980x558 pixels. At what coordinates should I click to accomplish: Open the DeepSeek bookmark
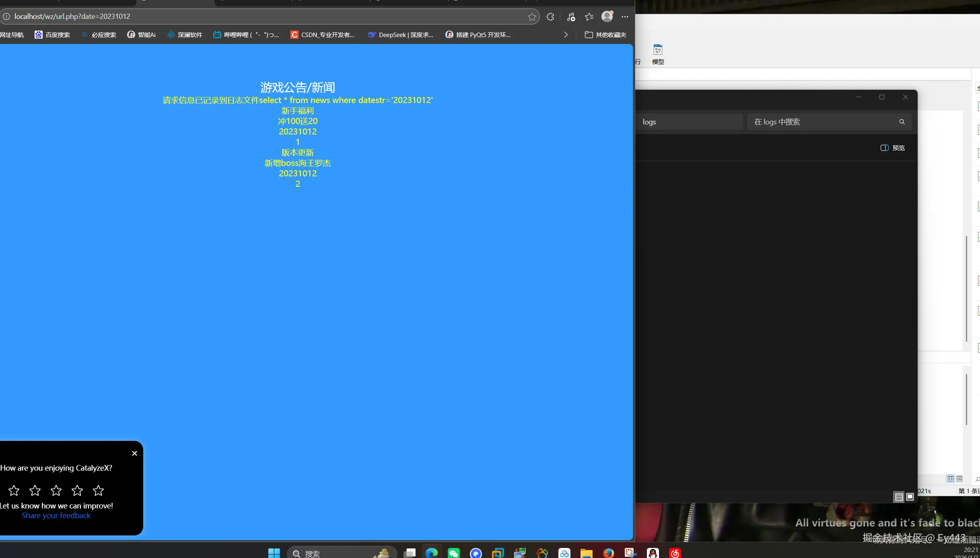click(x=400, y=35)
